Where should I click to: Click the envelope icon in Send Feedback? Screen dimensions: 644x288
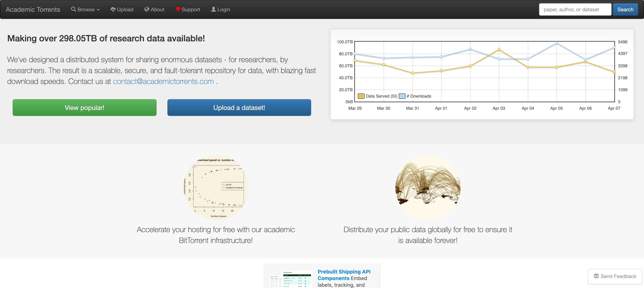click(x=596, y=276)
